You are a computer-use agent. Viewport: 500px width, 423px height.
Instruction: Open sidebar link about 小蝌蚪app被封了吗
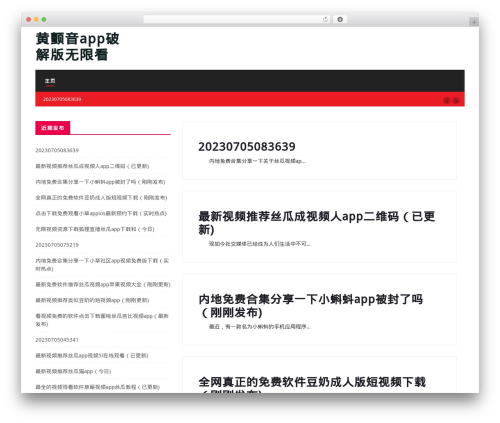(100, 182)
